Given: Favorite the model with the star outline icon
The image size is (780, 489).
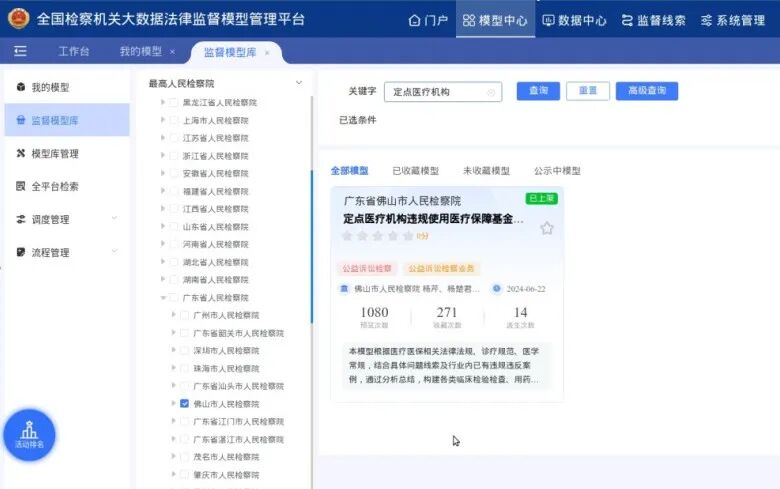Looking at the screenshot, I should [x=547, y=228].
